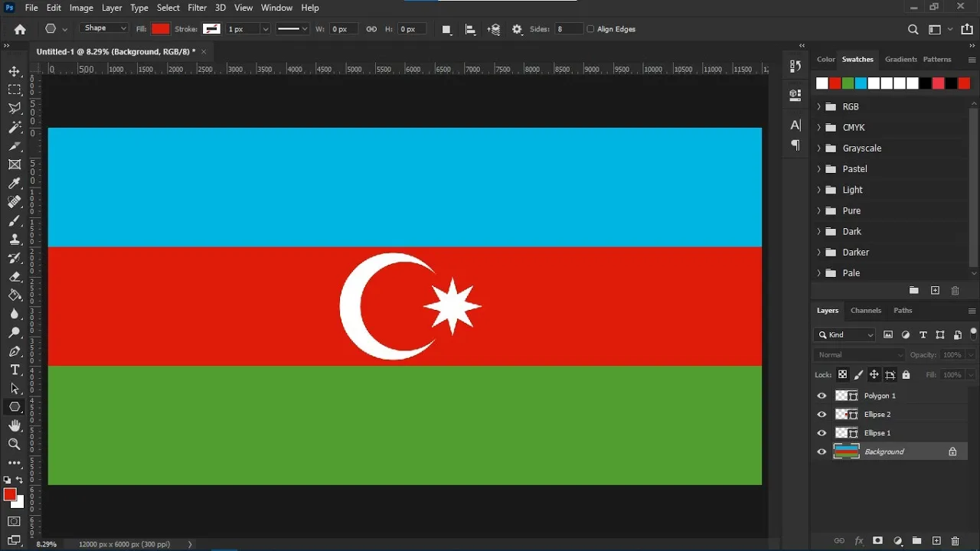Select the Magic Wand tool
The width and height of the screenshot is (980, 551).
15,127
